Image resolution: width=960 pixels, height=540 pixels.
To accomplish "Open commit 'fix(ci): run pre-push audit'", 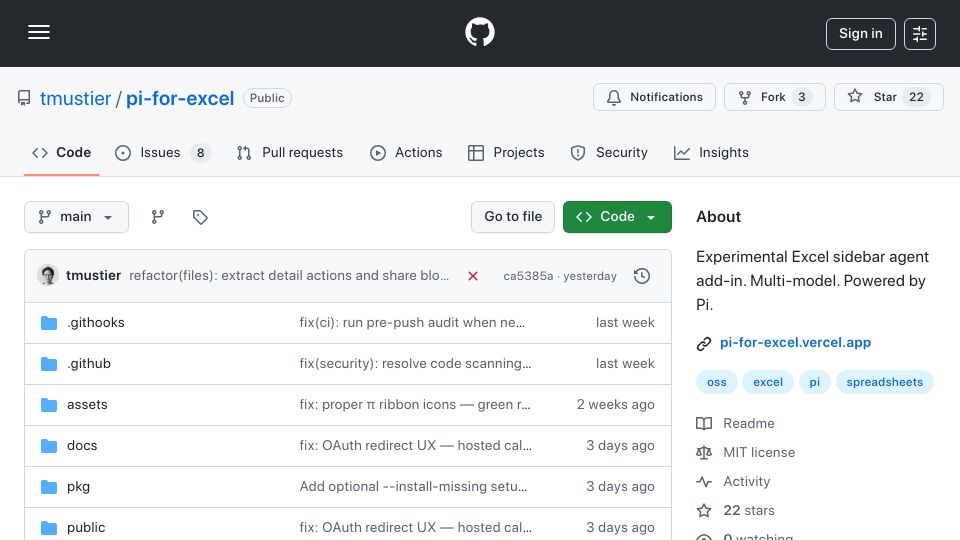I will [412, 323].
